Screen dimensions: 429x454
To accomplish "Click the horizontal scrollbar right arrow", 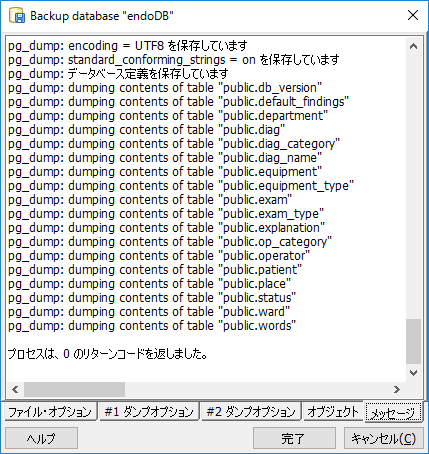I will (397, 389).
